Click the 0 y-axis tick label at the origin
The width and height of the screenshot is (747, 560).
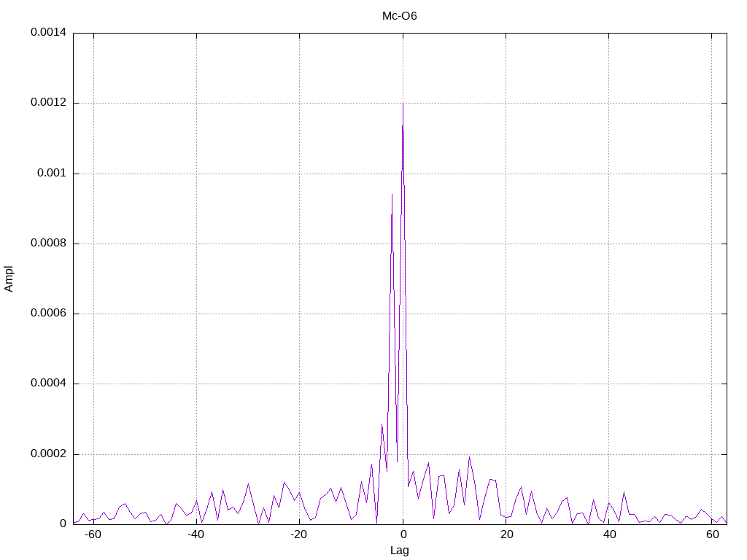(x=63, y=524)
